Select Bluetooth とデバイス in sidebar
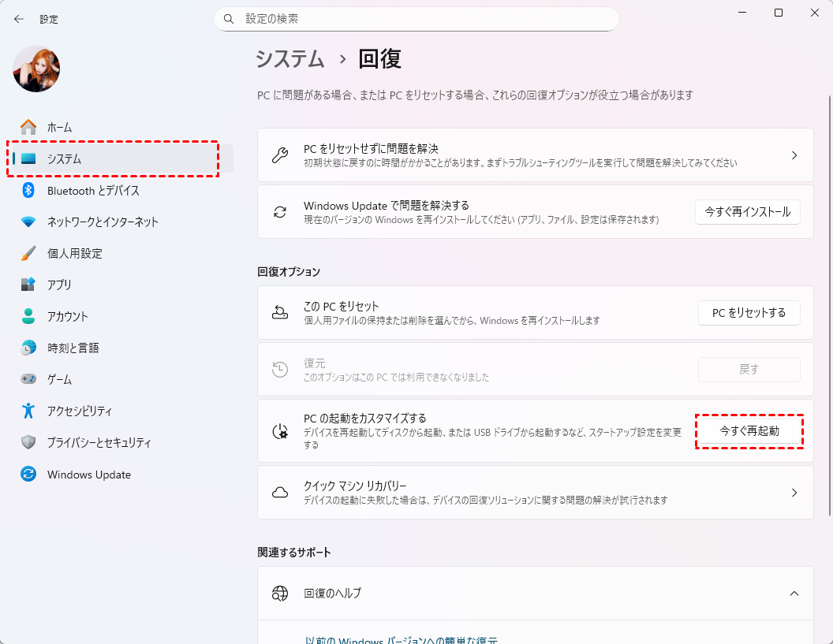 (x=92, y=190)
